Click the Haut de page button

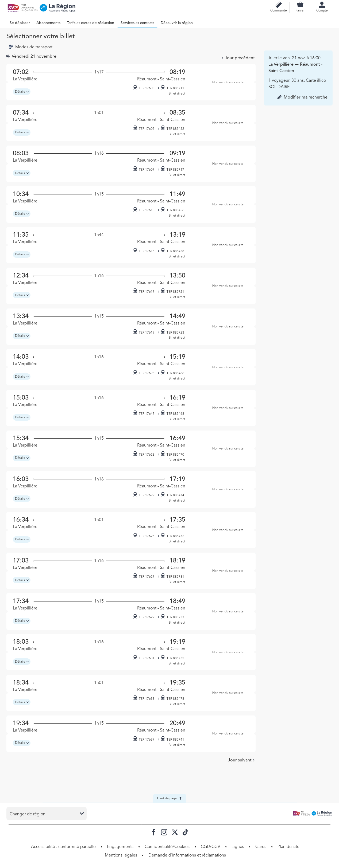[169, 798]
